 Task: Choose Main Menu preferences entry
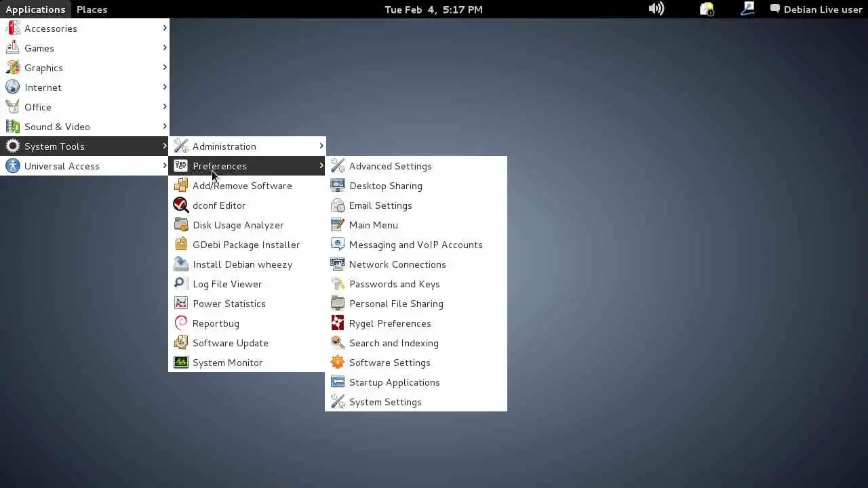coord(416,225)
